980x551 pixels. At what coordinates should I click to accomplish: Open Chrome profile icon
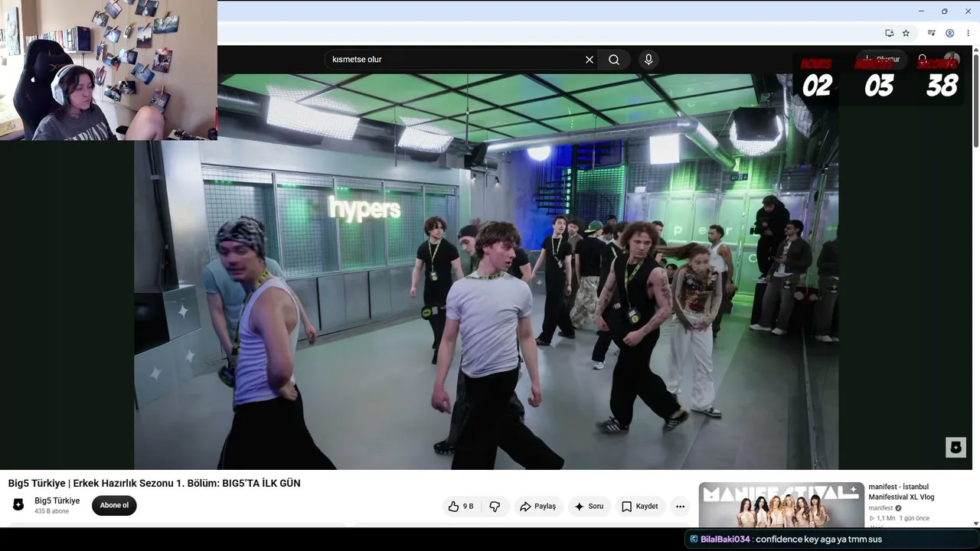(x=949, y=33)
